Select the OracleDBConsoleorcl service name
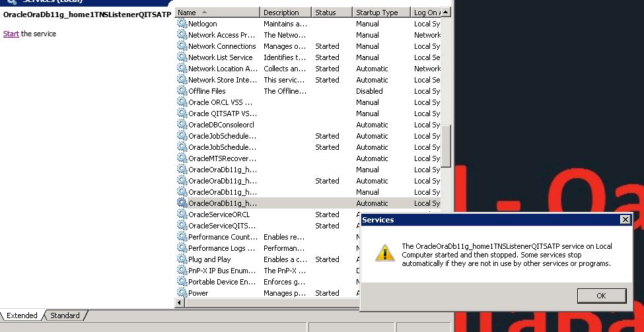Image resolution: width=644 pixels, height=332 pixels. (x=221, y=125)
